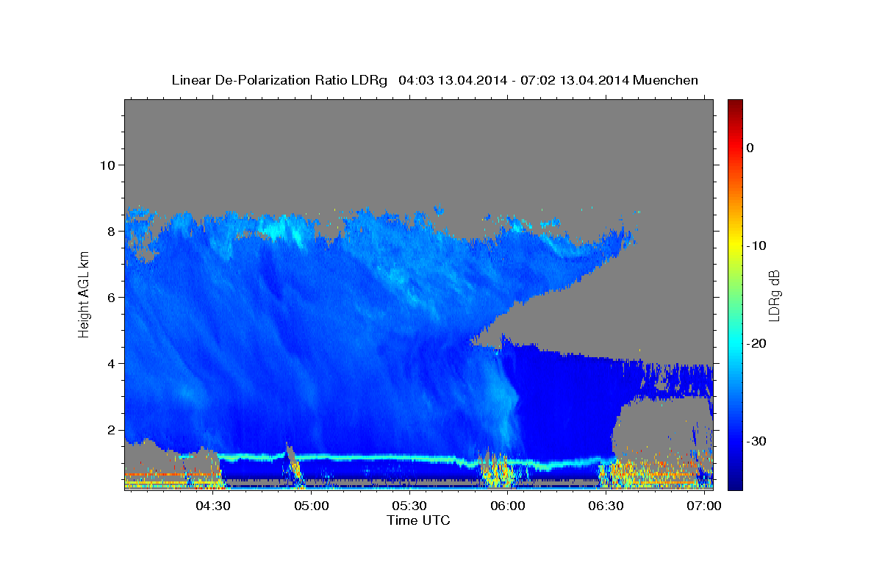Click the 'Height AGL km' axis label
The width and height of the screenshot is (882, 588).
click(84, 294)
